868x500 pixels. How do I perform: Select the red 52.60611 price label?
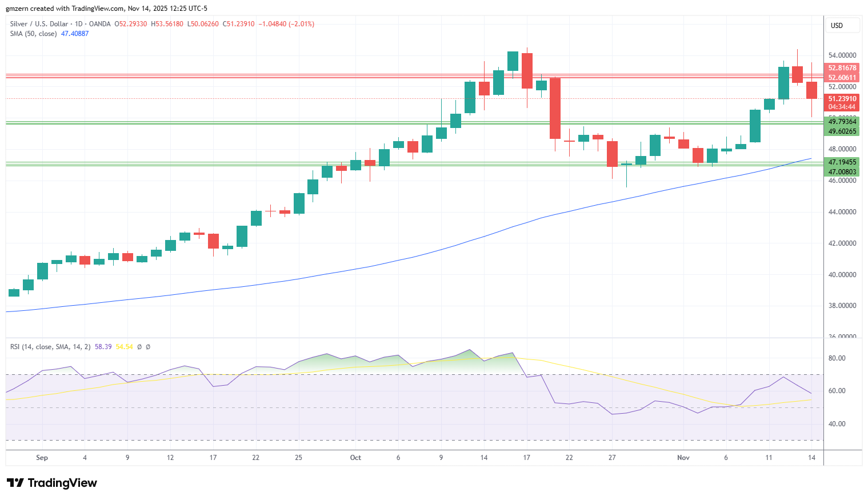842,78
